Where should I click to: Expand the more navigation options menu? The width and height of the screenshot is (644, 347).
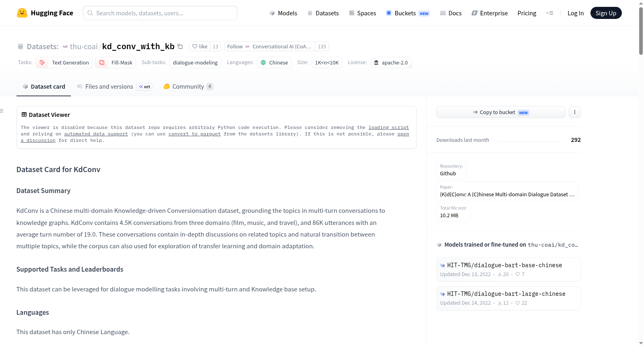click(x=549, y=13)
